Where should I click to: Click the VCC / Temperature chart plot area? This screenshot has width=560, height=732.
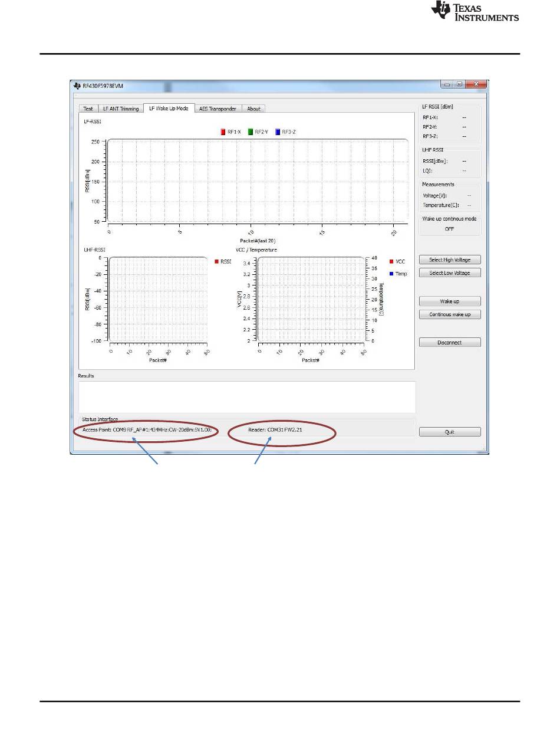(x=311, y=299)
